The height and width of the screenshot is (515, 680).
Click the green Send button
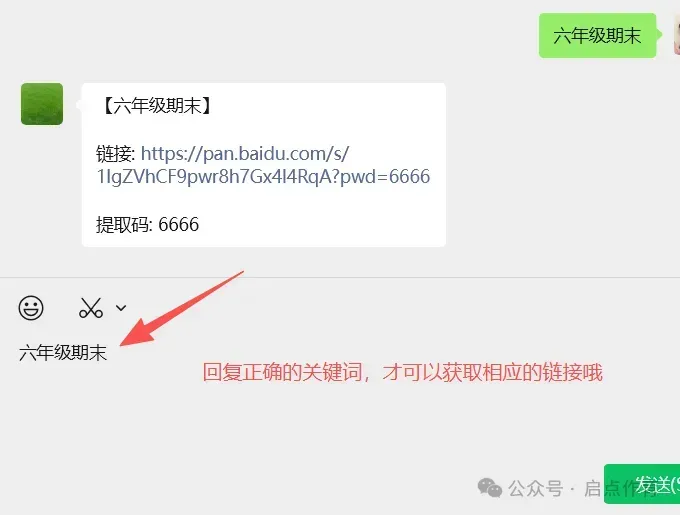642,484
